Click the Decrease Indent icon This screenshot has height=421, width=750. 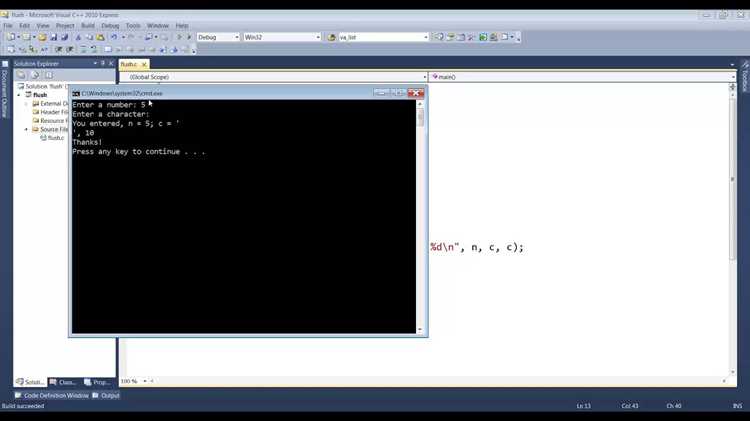pos(58,49)
